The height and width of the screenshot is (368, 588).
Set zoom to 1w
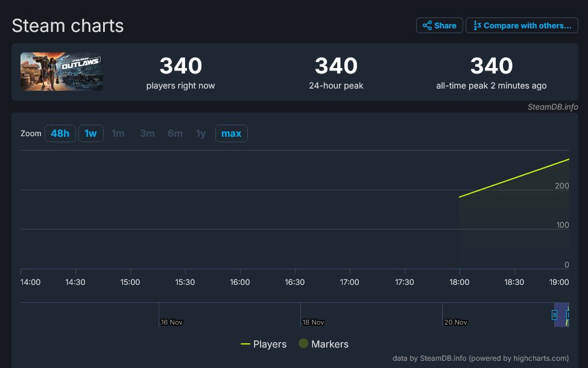tap(90, 133)
